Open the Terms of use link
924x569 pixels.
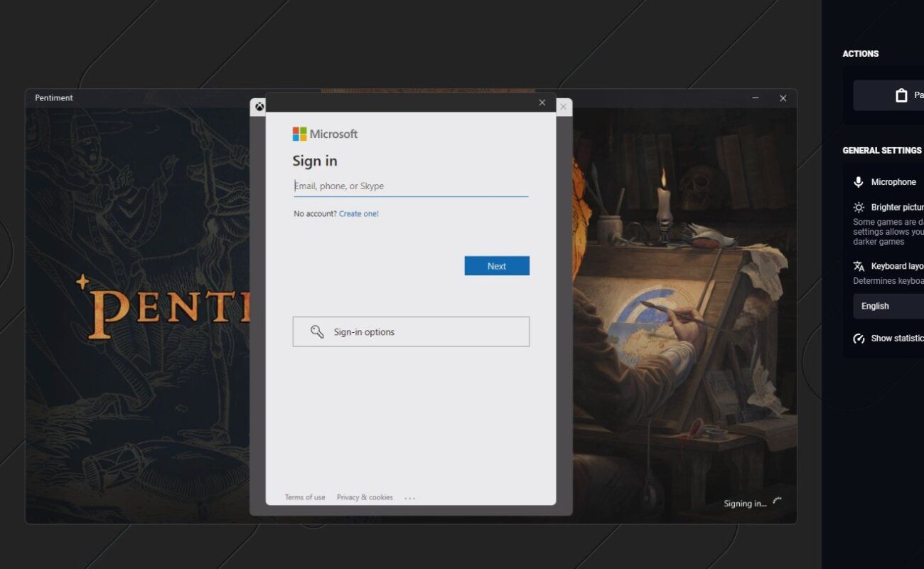[305, 497]
